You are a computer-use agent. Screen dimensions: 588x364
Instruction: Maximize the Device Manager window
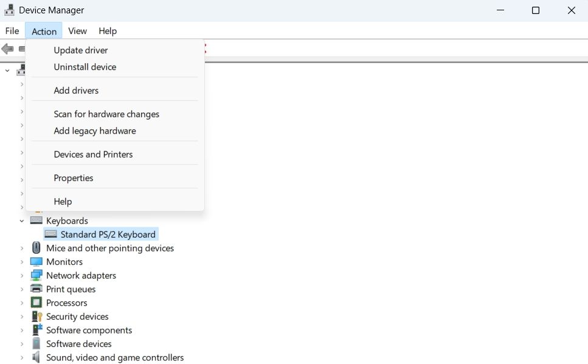(536, 10)
